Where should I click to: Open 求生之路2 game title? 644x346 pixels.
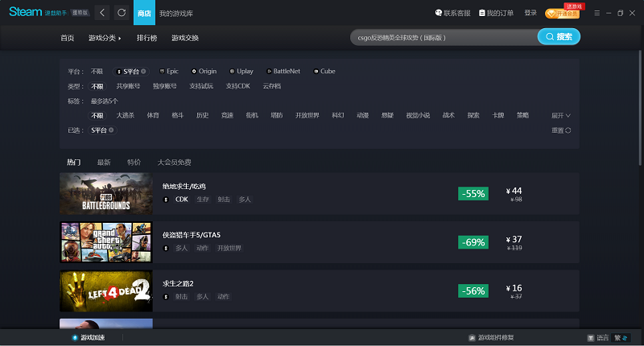click(178, 283)
